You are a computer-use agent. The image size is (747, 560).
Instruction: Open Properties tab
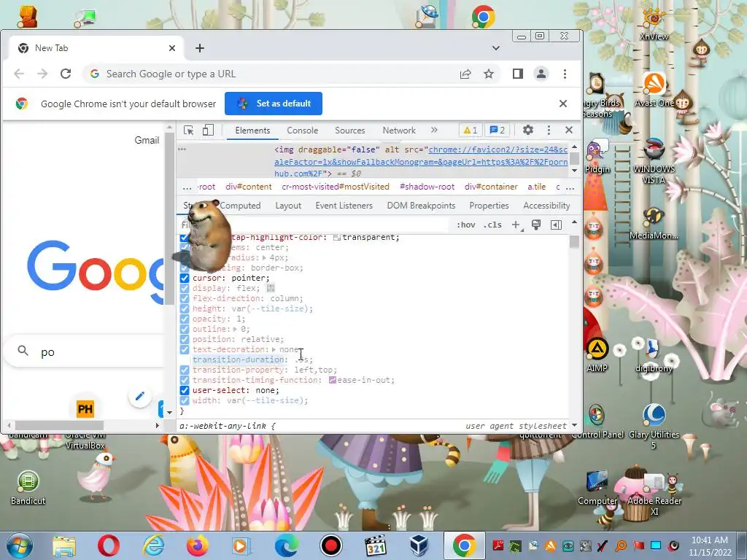click(x=489, y=206)
